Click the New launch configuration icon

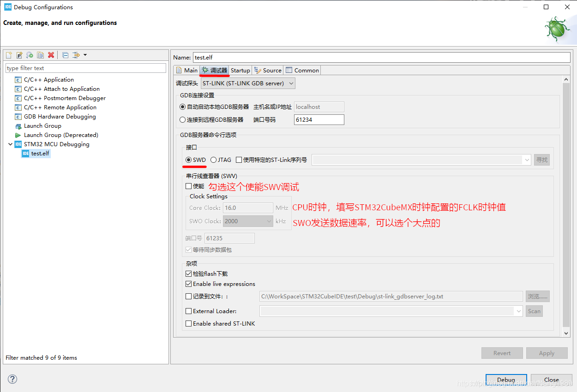click(x=9, y=55)
